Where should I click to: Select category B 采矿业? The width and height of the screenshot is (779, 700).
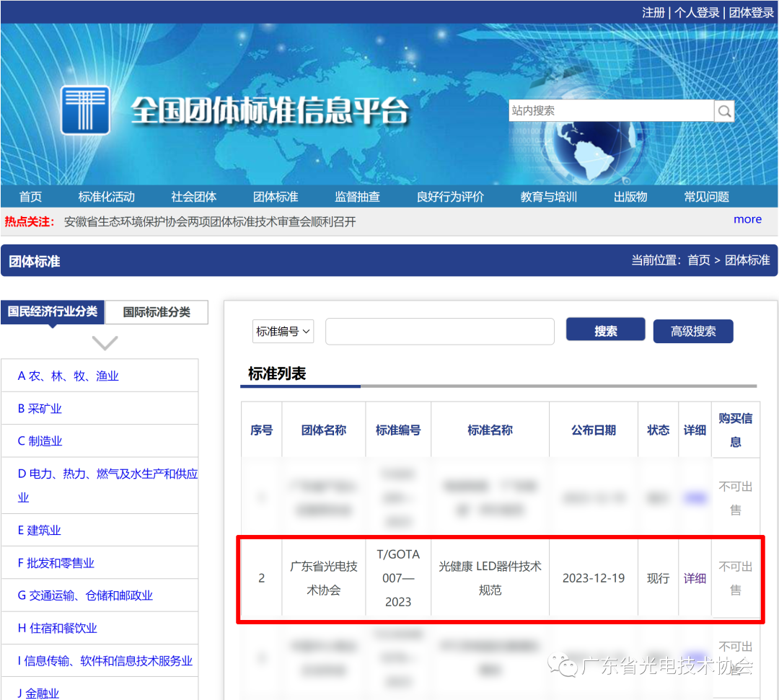[40, 409]
